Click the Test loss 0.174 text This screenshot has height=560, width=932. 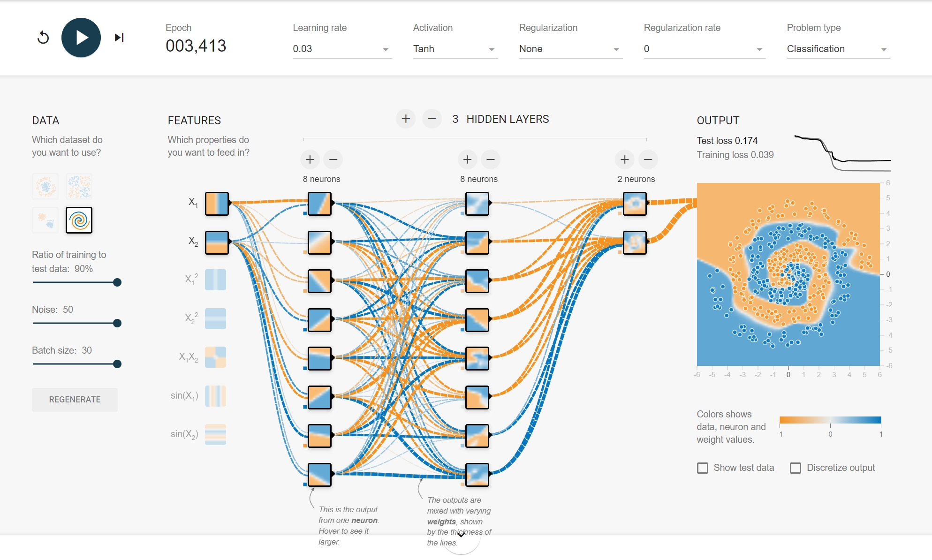(727, 141)
